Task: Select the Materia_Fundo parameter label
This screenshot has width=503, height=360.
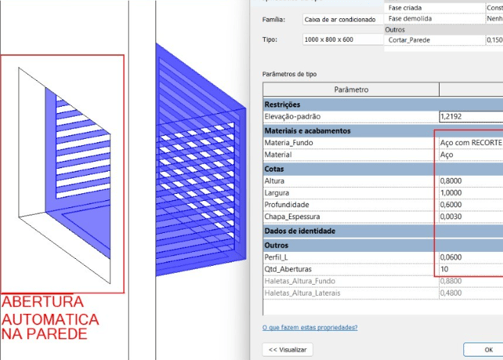Action: 289,143
